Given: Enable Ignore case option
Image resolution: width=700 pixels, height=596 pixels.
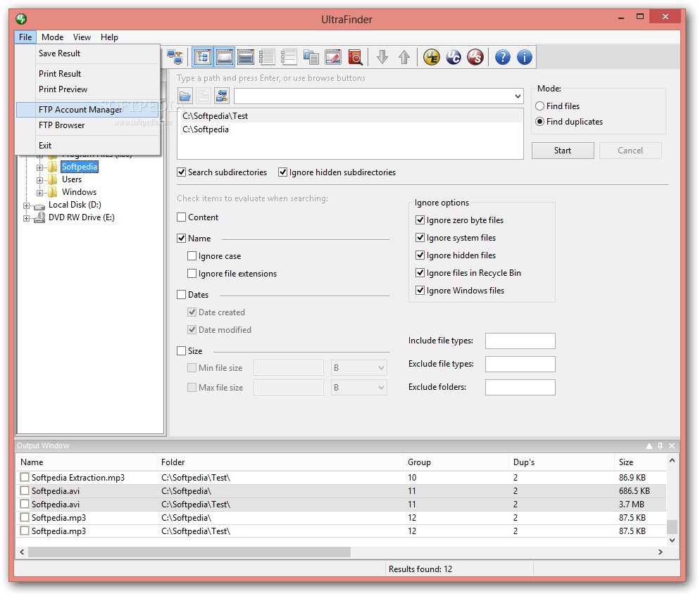Looking at the screenshot, I should [x=192, y=256].
